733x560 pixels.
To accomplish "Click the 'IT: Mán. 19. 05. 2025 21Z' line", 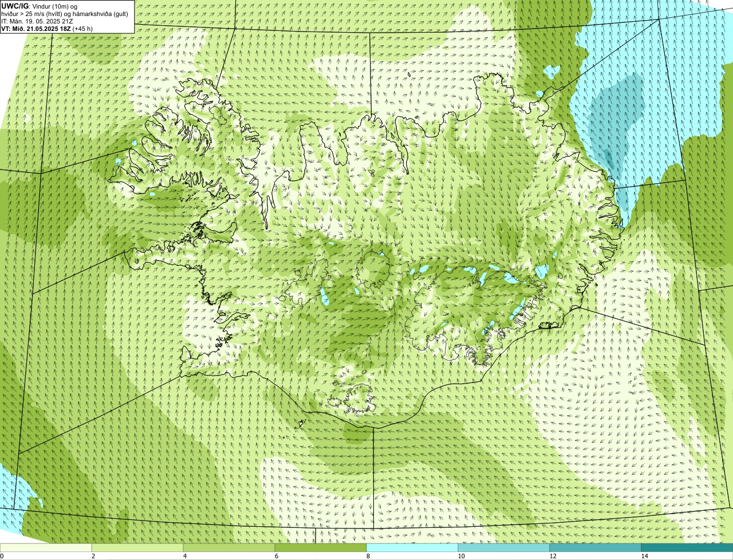I will pyautogui.click(x=37, y=21).
